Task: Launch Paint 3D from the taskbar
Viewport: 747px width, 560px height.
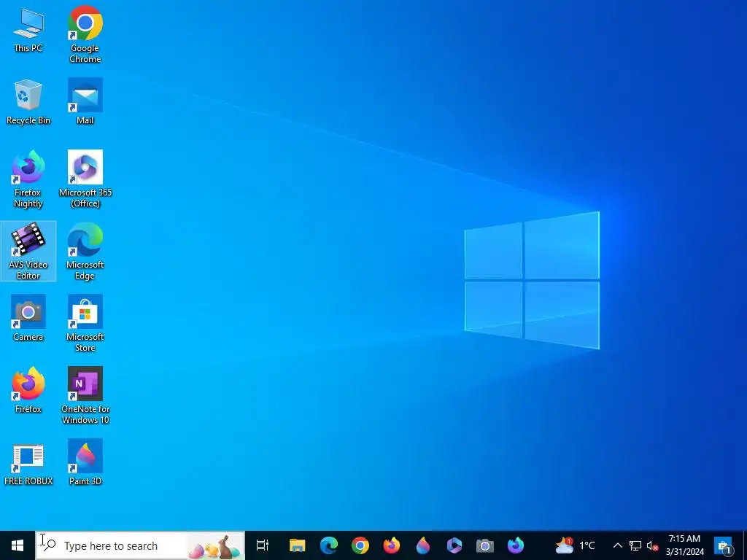Action: [422, 545]
